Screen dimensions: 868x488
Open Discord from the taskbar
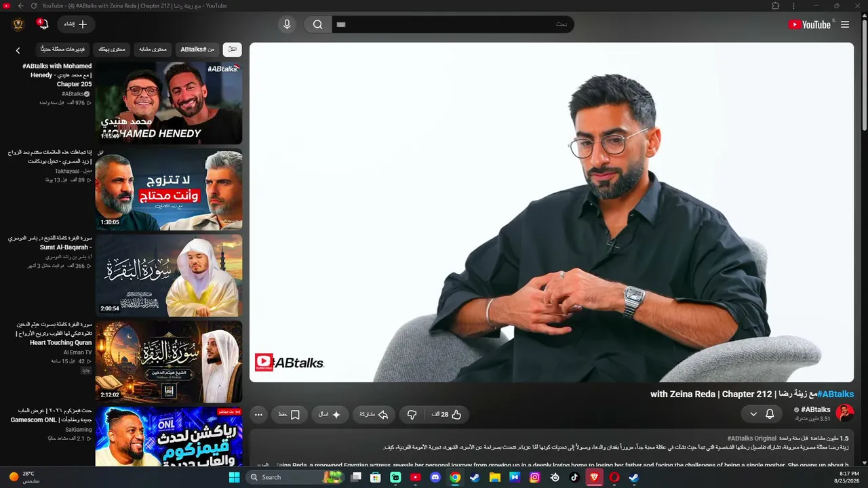pos(435,477)
